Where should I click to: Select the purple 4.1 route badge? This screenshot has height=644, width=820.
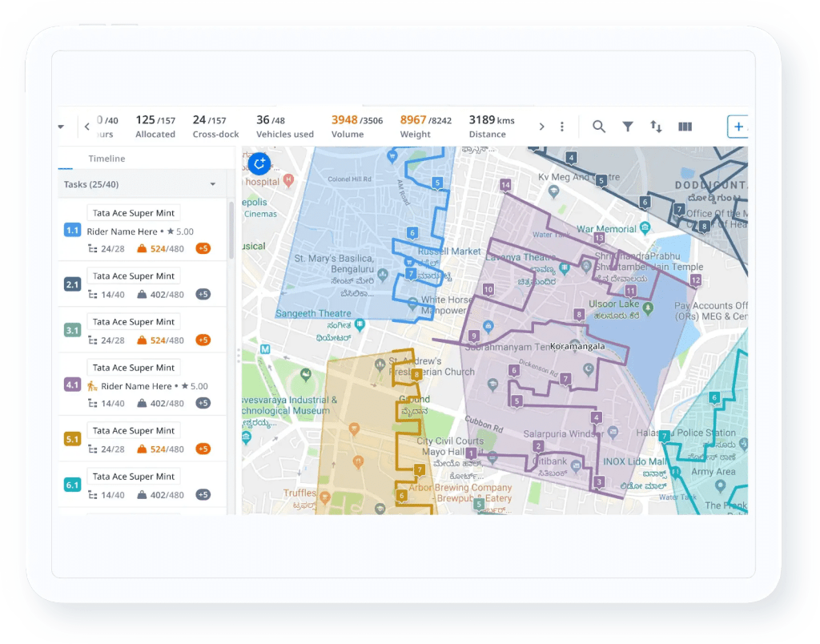[72, 384]
